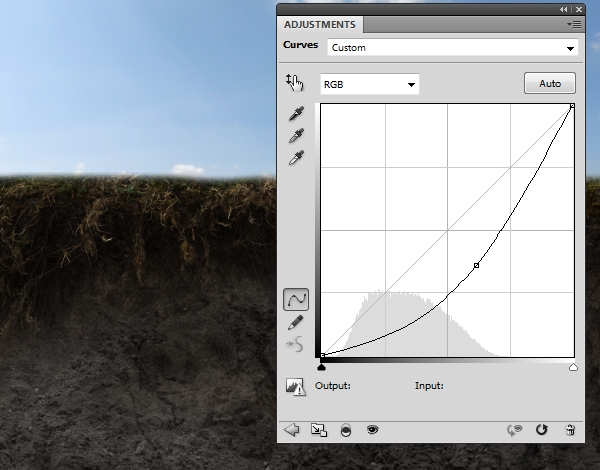Pick the gray point eyedropper

[296, 135]
